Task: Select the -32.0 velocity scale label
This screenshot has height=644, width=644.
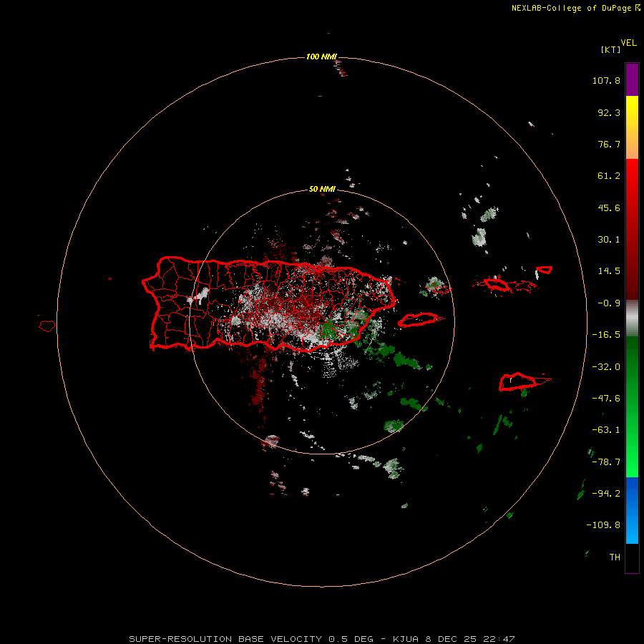Action: 606,367
